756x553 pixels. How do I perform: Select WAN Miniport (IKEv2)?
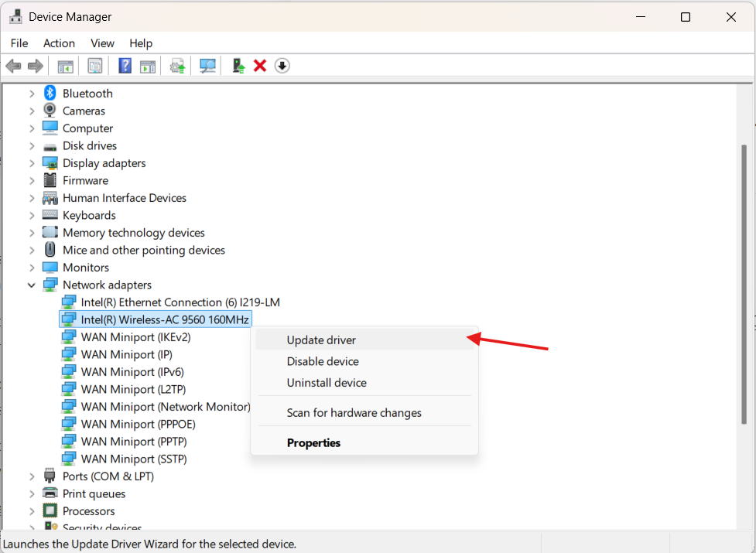[x=135, y=336]
